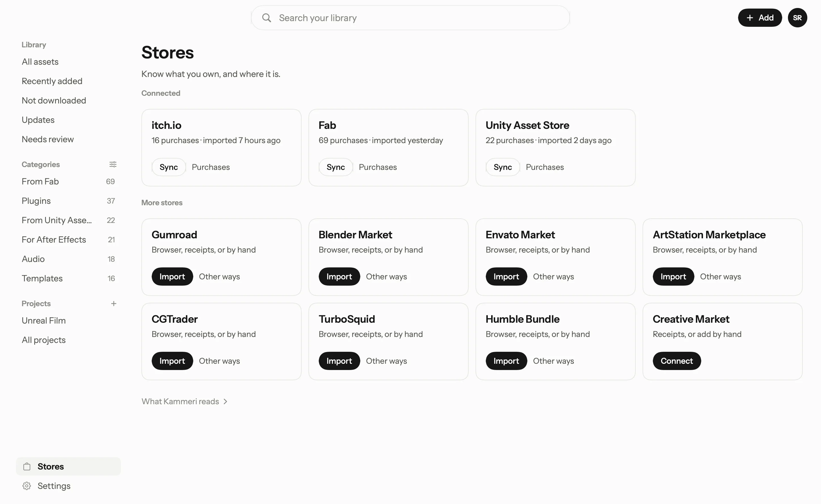Click the Creative Market card title
This screenshot has width=821, height=504.
691,319
